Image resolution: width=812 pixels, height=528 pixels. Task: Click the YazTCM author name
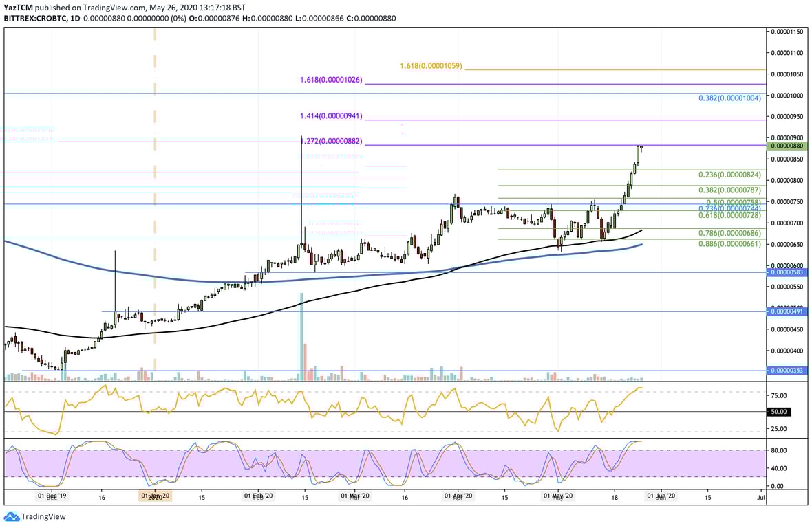(x=17, y=6)
